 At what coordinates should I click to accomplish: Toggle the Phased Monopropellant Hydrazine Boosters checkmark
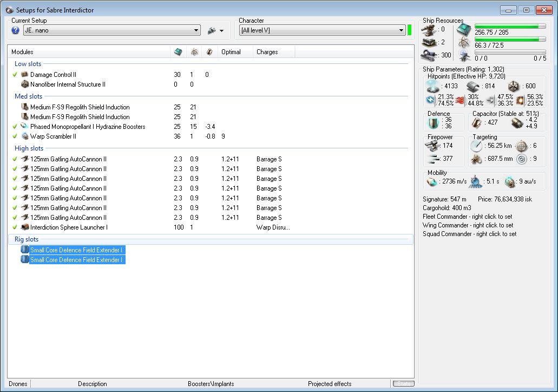coord(15,127)
